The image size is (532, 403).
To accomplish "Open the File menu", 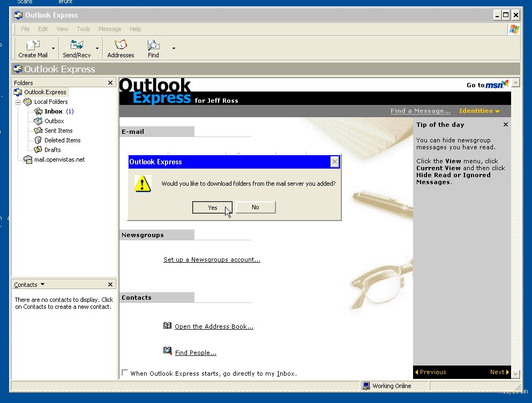I will coord(25,29).
